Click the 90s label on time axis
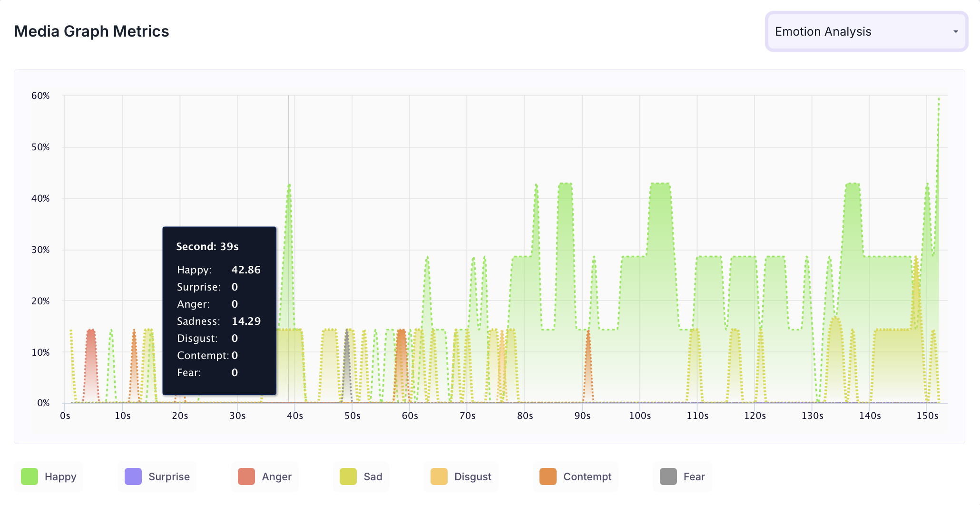The width and height of the screenshot is (980, 505). pyautogui.click(x=582, y=416)
